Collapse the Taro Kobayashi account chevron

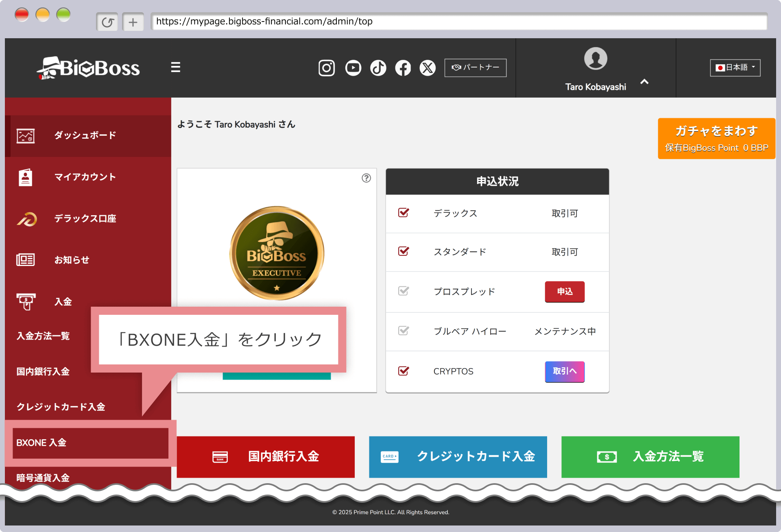pyautogui.click(x=644, y=82)
